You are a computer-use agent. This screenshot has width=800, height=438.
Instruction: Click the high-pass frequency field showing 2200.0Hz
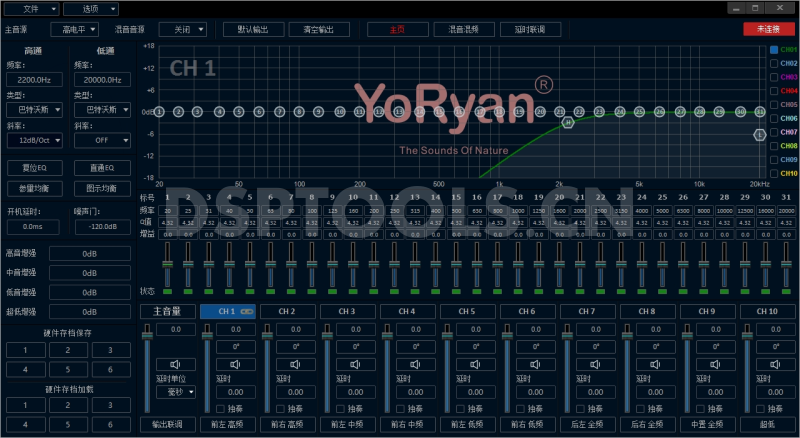[34, 80]
